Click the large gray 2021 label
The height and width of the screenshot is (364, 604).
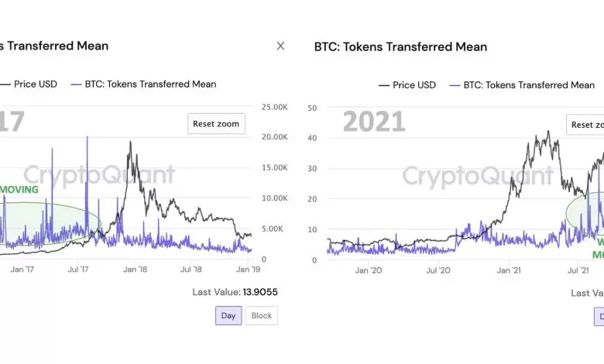pos(374,122)
